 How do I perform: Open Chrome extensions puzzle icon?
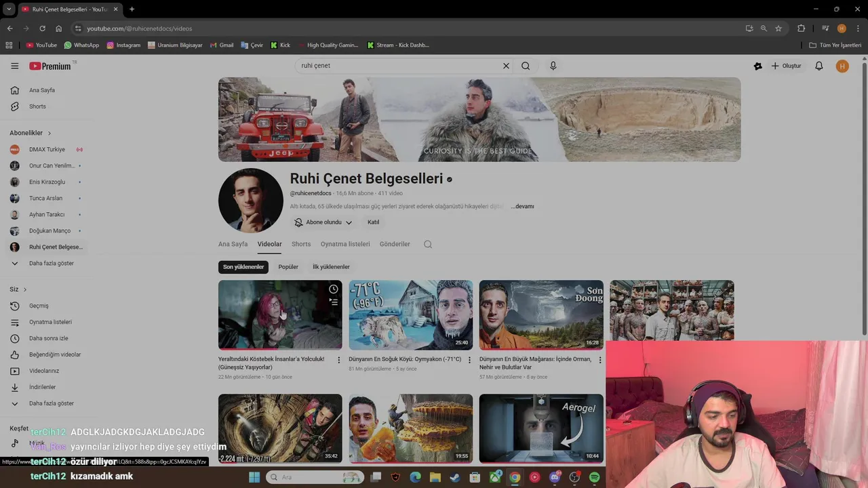pyautogui.click(x=802, y=28)
